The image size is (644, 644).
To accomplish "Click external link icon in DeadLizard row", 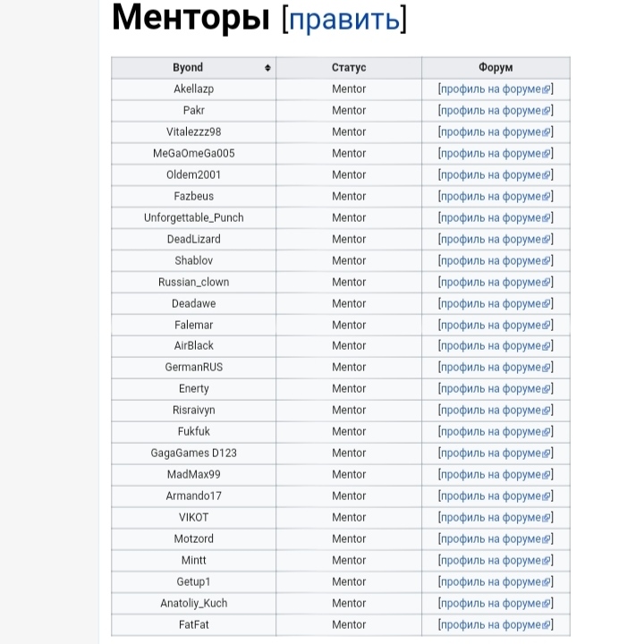I will 546,240.
